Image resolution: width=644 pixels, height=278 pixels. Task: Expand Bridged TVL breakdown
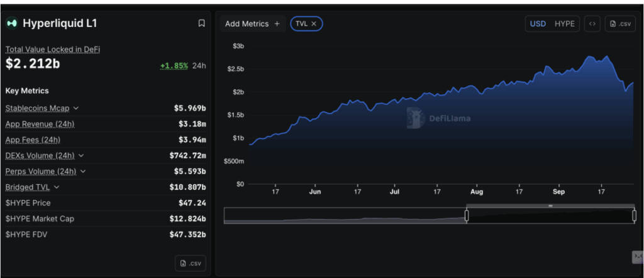(x=56, y=187)
